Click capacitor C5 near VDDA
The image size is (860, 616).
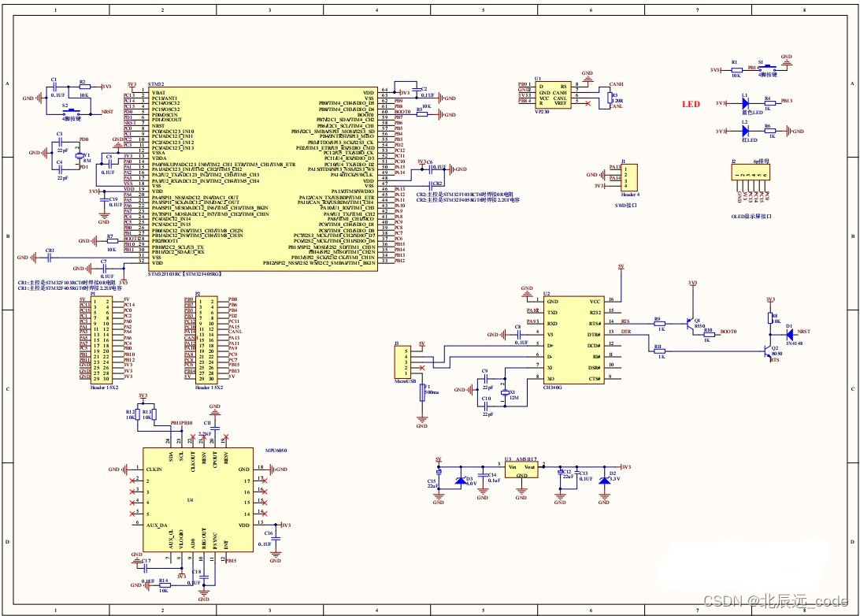point(109,164)
